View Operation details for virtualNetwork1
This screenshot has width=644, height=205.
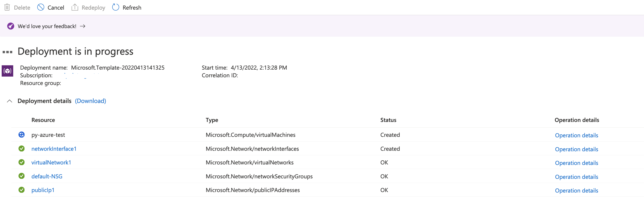click(577, 163)
